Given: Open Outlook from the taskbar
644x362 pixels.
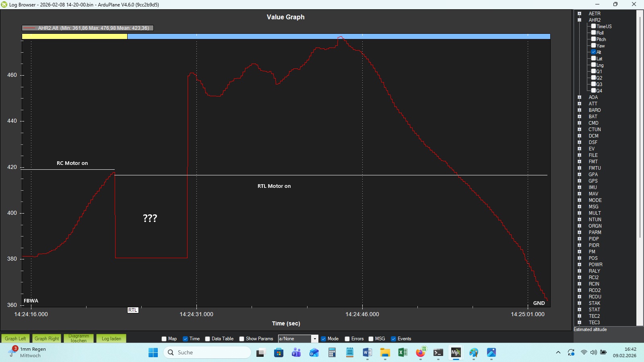Looking at the screenshot, I should pyautogui.click(x=314, y=353).
